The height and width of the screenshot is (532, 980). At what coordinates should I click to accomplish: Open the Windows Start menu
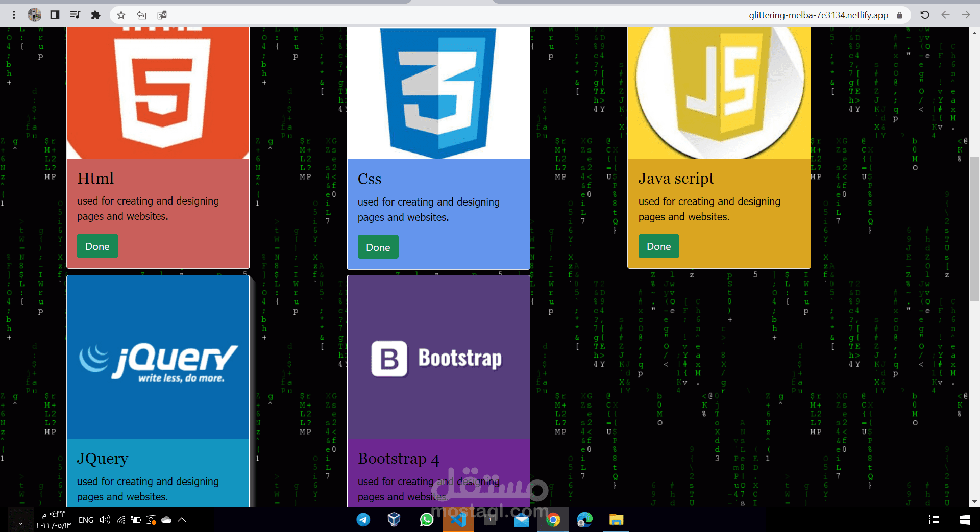point(965,520)
